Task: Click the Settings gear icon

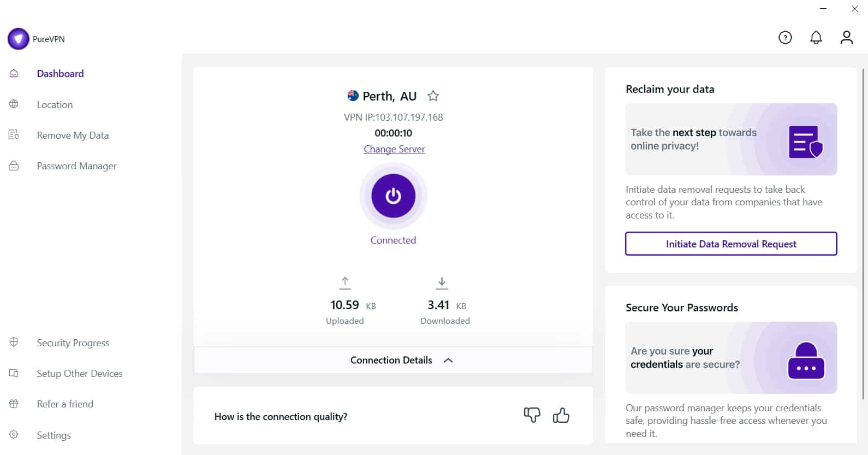Action: click(x=14, y=434)
